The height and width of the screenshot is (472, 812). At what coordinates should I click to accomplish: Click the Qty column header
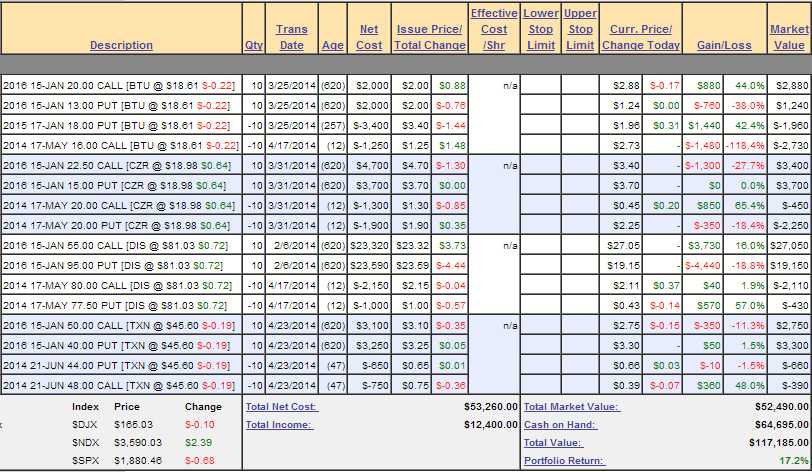coord(253,45)
